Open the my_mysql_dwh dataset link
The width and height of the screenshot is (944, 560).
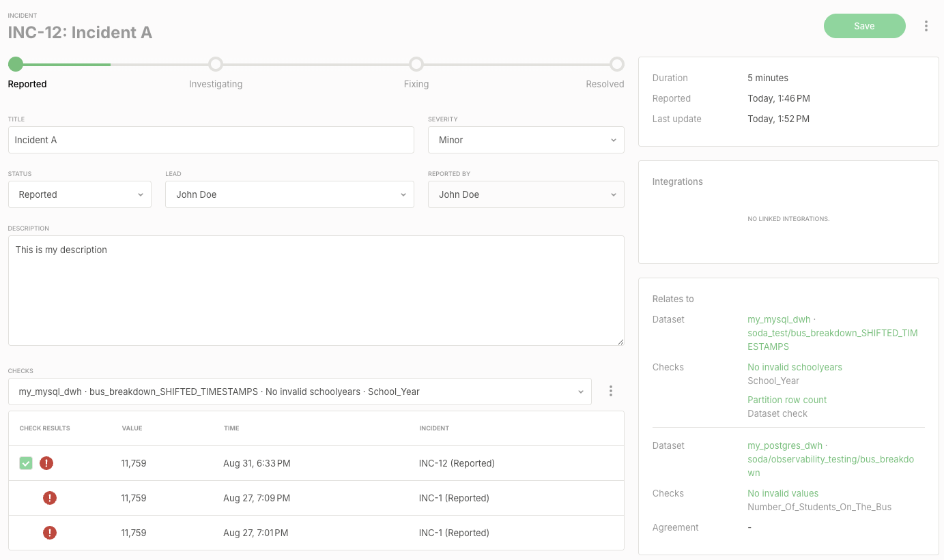(x=833, y=333)
